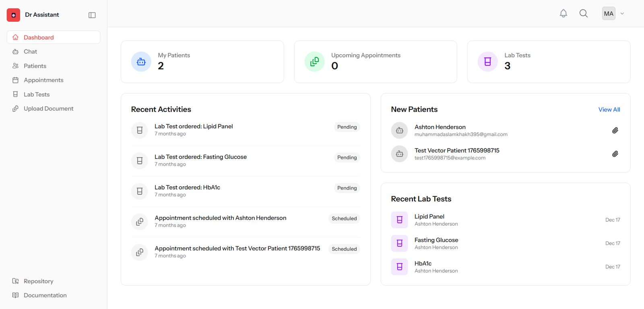Screen dimensions: 644x309
Task: Open the Documentation link in sidebar
Action: point(54,295)
